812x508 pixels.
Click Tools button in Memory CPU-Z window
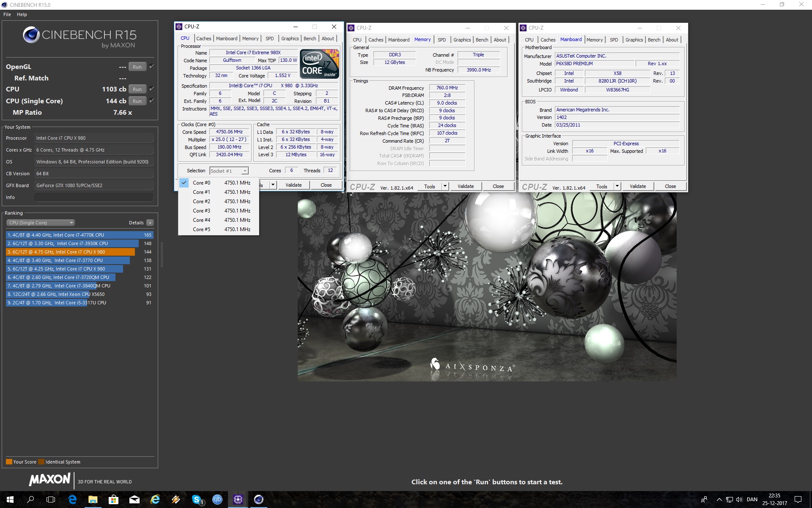coord(430,186)
